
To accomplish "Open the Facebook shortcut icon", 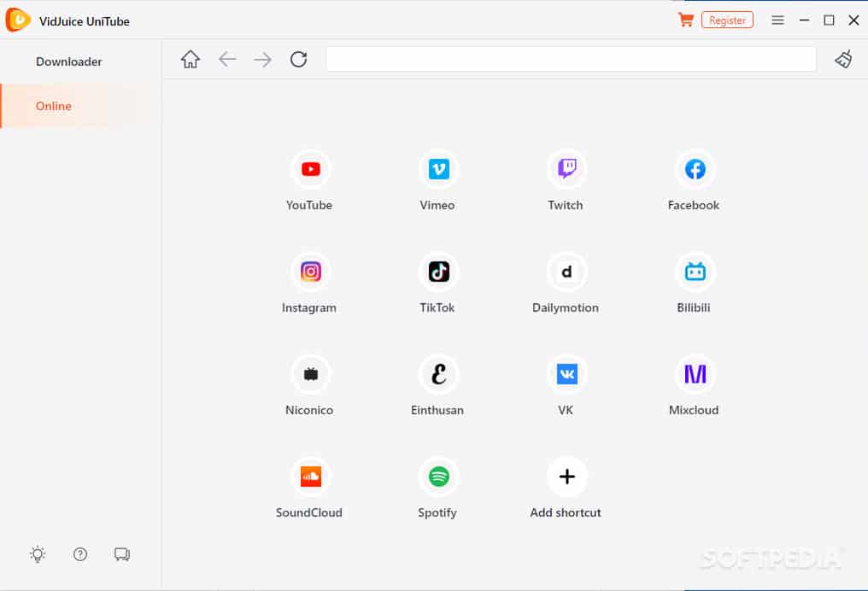I will point(695,169).
